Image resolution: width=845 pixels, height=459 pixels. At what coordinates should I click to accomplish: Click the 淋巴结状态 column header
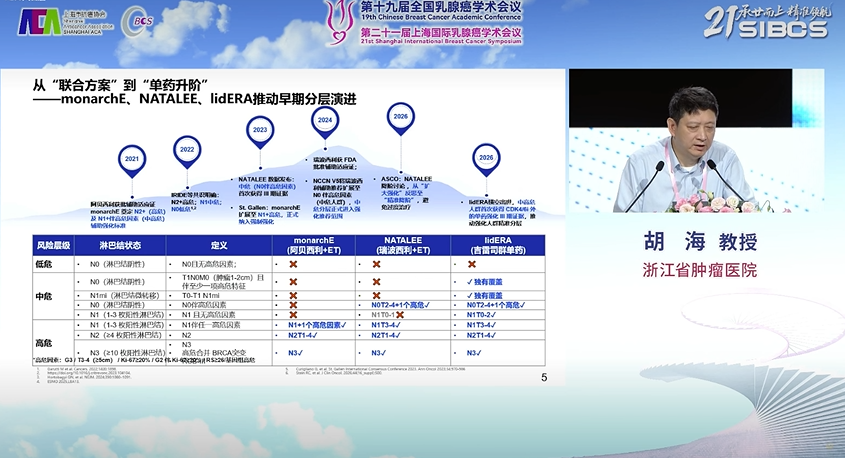[x=120, y=245]
